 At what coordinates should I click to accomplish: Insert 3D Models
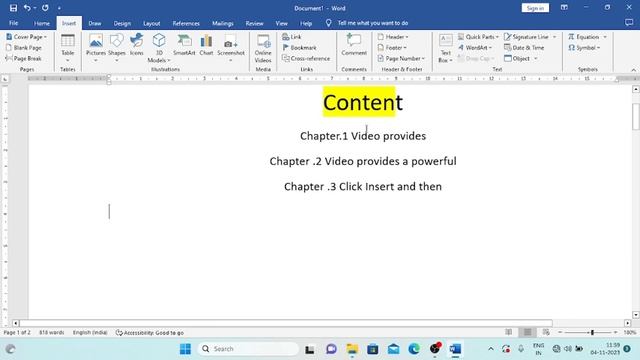159,48
